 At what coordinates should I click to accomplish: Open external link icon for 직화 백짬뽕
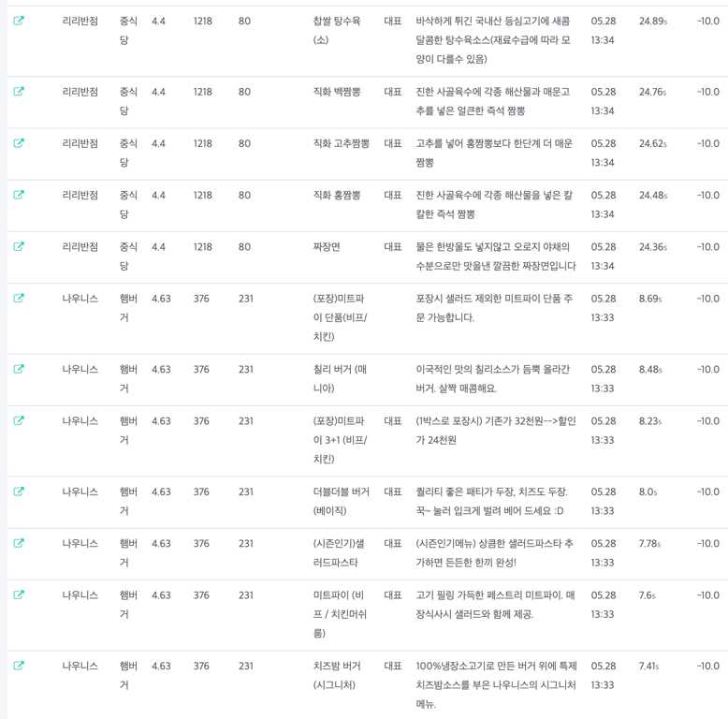click(x=19, y=92)
